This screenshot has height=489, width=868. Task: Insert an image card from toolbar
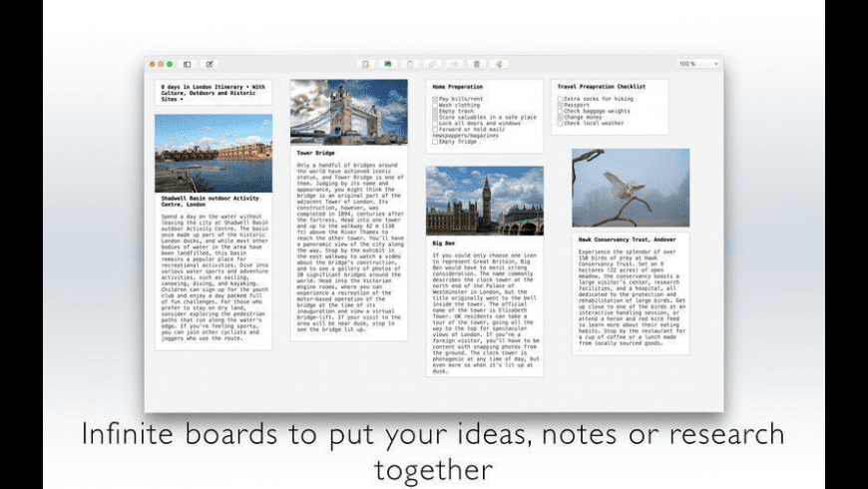pyautogui.click(x=388, y=64)
